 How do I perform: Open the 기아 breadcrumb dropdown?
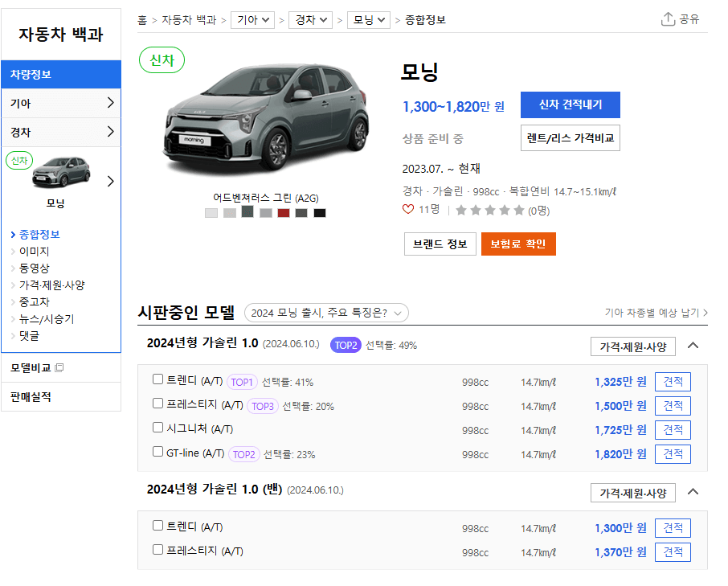[252, 19]
